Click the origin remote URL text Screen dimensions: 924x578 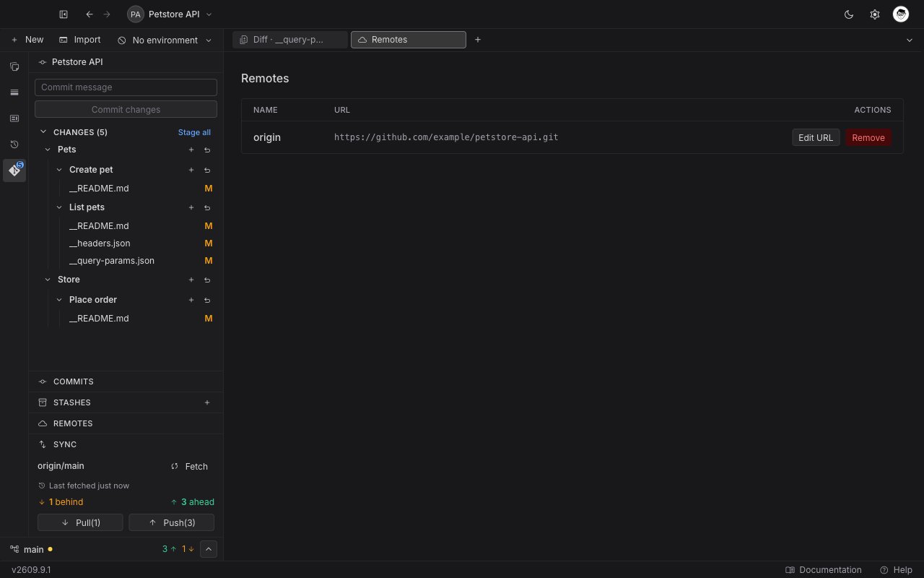click(446, 137)
